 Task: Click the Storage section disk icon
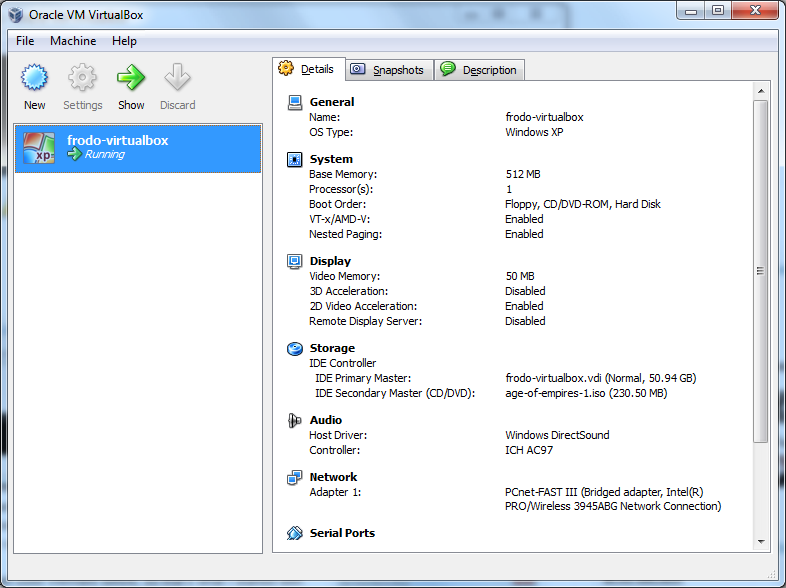(x=295, y=348)
